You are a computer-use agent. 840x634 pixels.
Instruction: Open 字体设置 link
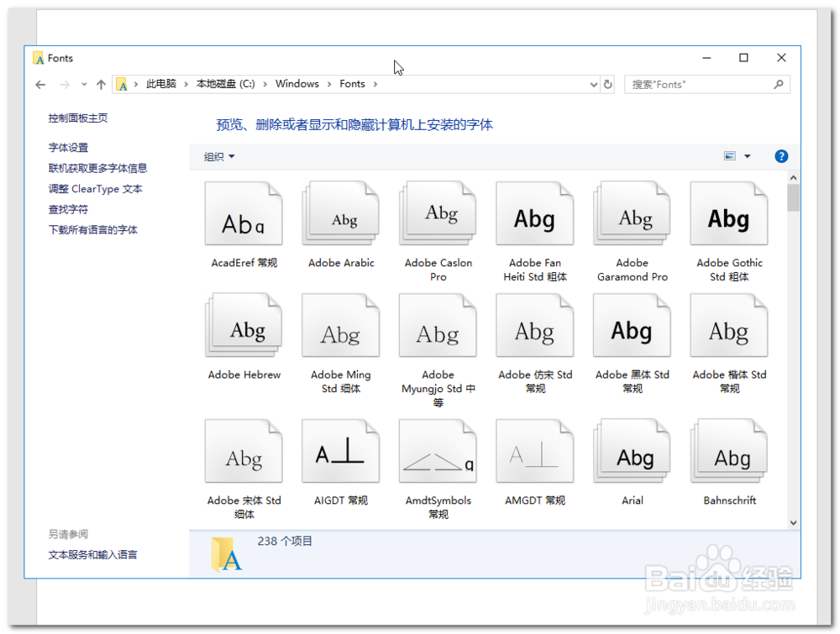coord(68,148)
